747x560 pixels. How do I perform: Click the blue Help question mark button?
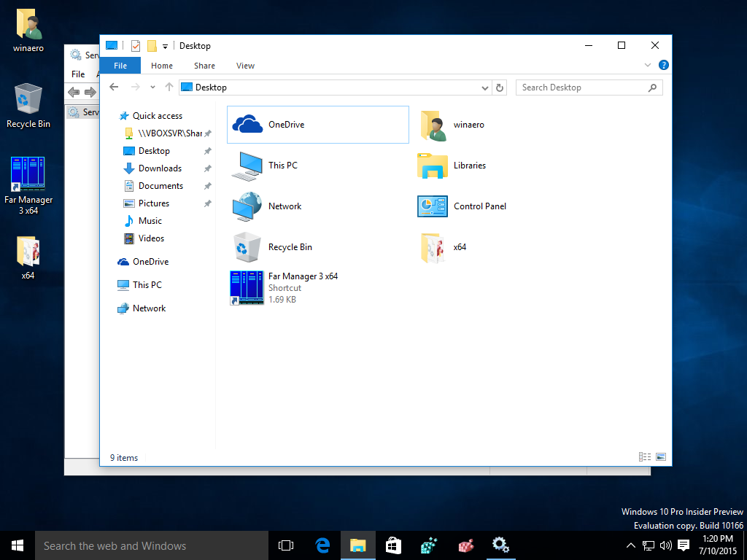coord(663,65)
